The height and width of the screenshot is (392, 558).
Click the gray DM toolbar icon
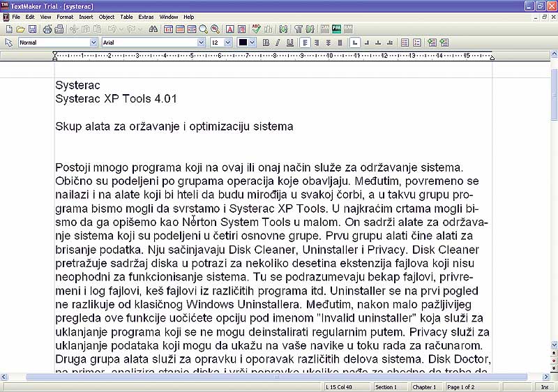tap(324, 29)
